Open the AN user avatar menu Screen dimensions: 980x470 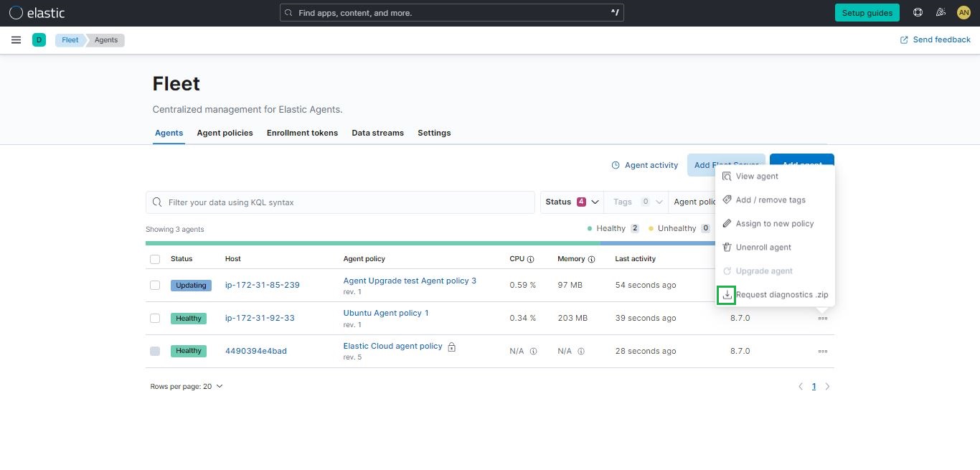coord(963,12)
